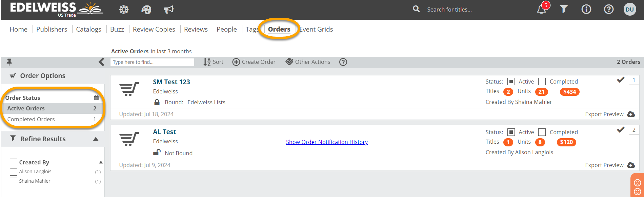Go to the Publishers tab

(52, 29)
